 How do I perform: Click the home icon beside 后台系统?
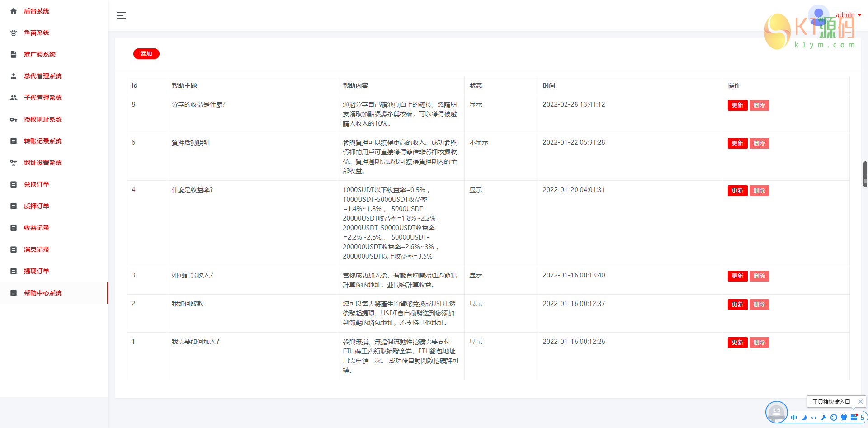click(x=14, y=11)
